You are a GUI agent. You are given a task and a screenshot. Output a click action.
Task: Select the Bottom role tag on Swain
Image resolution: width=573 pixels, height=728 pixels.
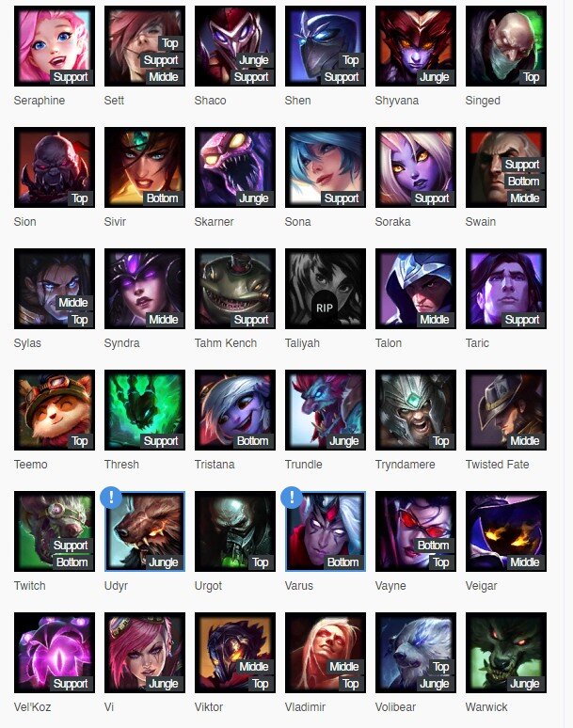click(x=523, y=182)
